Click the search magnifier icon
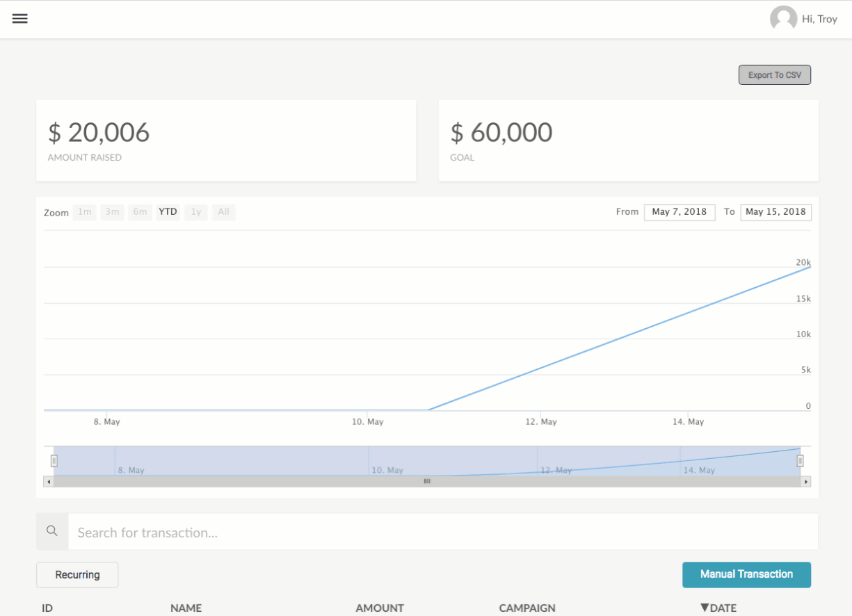 (x=52, y=531)
